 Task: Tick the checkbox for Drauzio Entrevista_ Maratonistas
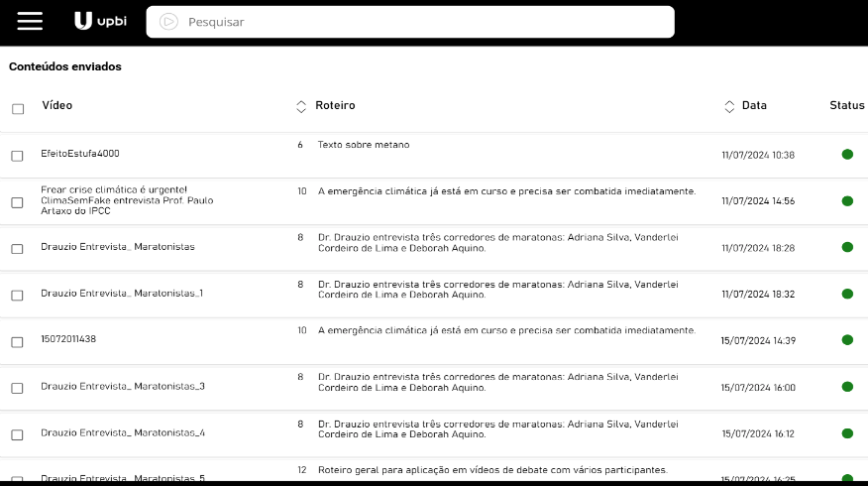click(17, 249)
